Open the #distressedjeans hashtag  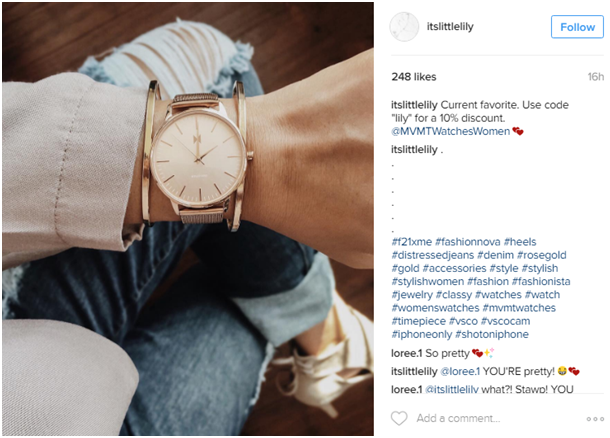click(x=433, y=255)
